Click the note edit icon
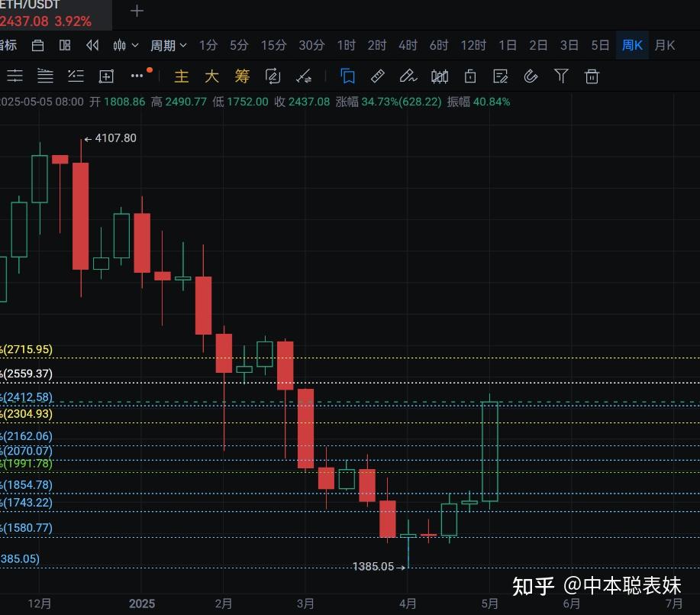The image size is (700, 615). point(500,76)
